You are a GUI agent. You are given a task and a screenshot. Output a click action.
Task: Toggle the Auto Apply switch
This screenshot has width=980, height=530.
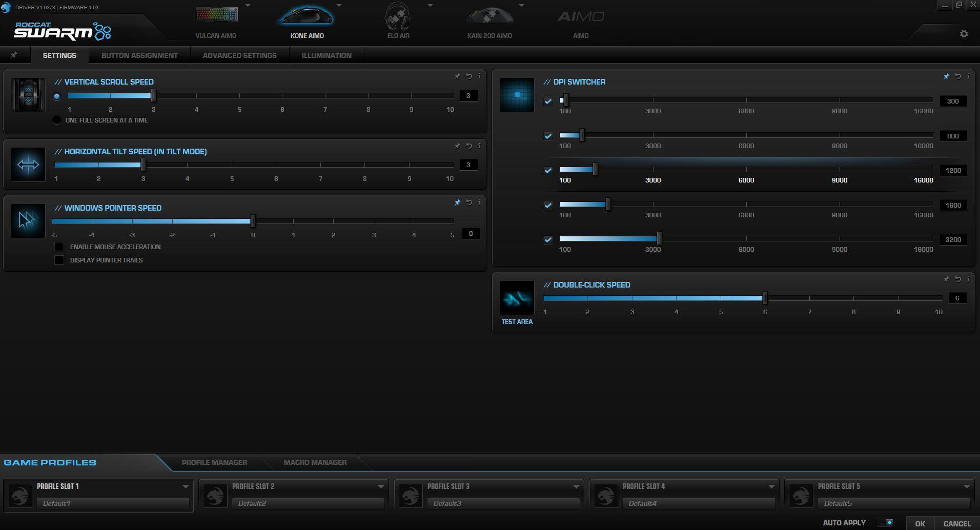coord(886,523)
